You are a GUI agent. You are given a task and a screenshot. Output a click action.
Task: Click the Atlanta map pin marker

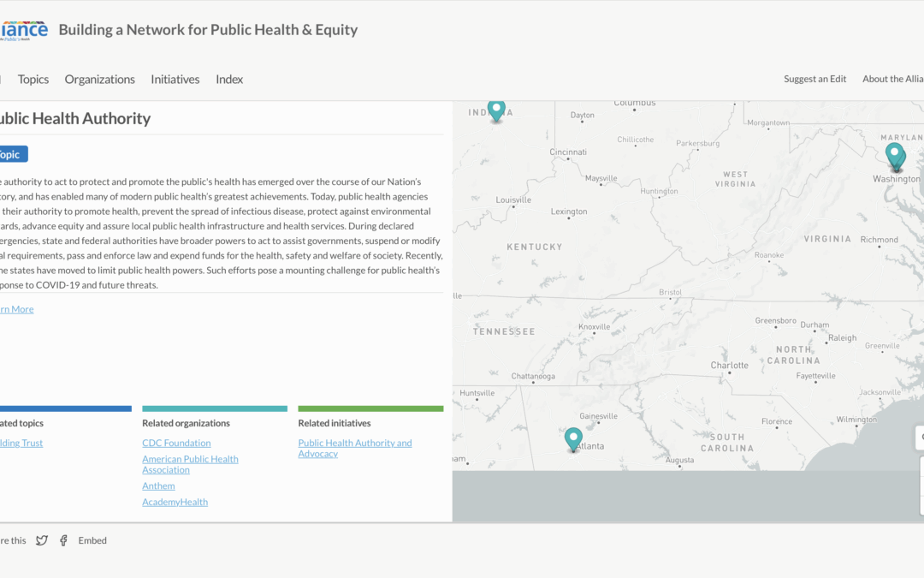point(572,439)
